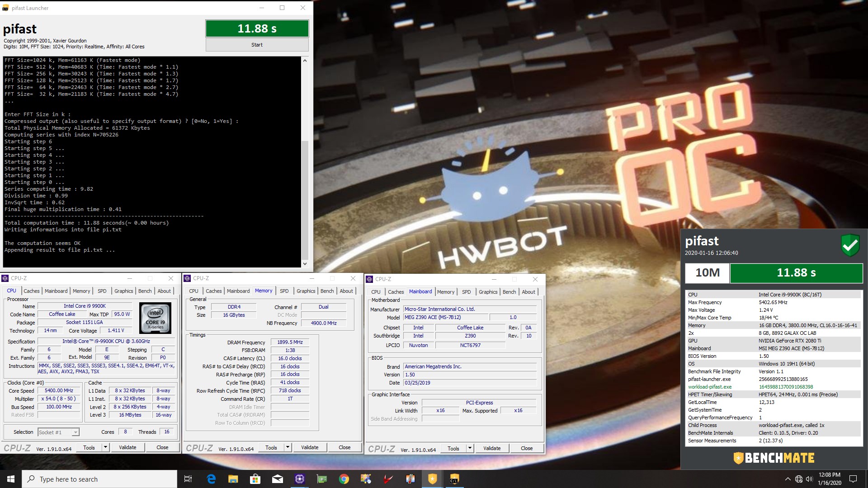Open About tab in Mainboard CPU-Z window
Viewport: 868px width, 488px height.
tap(528, 292)
